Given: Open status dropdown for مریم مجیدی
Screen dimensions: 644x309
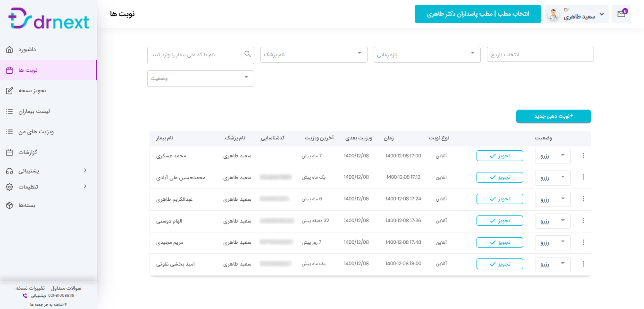Looking at the screenshot, I should (553, 243).
